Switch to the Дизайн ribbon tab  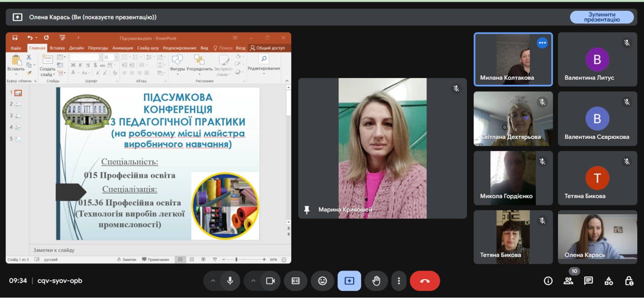pos(76,48)
